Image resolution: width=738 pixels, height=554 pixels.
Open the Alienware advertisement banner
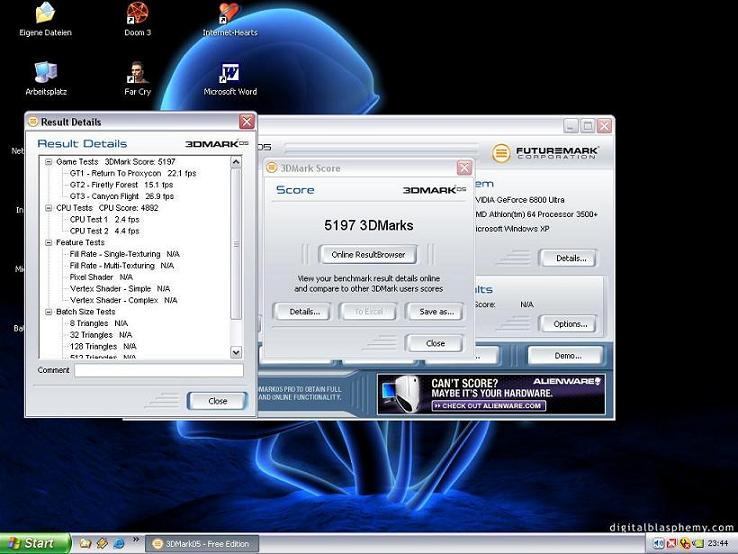tap(491, 394)
